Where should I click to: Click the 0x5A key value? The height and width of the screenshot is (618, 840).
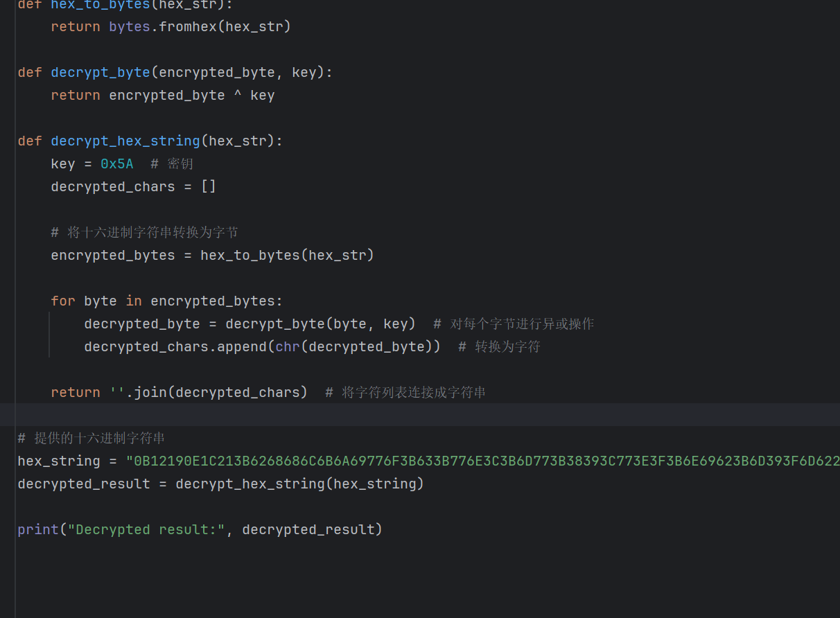116,164
